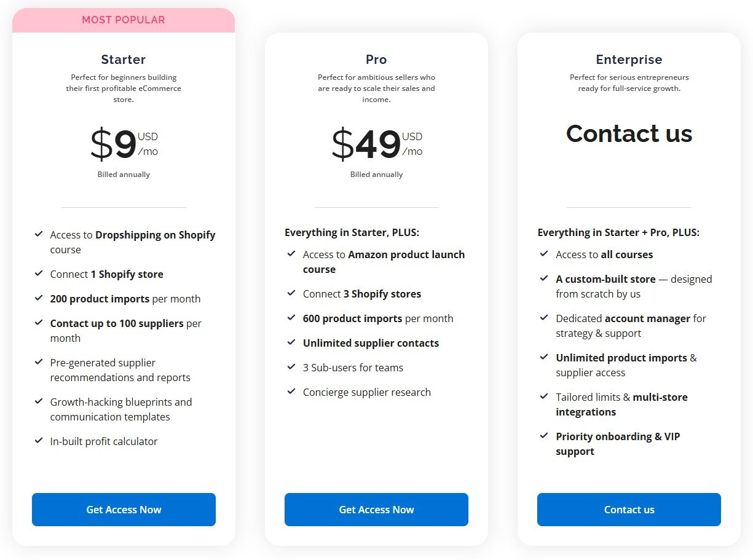The width and height of the screenshot is (753, 560).
Task: Click the Starter plan Get Access Now button
Action: click(124, 510)
